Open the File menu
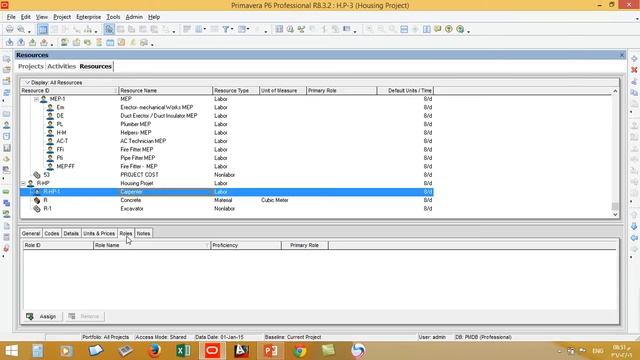640x360 pixels. pos(11,17)
